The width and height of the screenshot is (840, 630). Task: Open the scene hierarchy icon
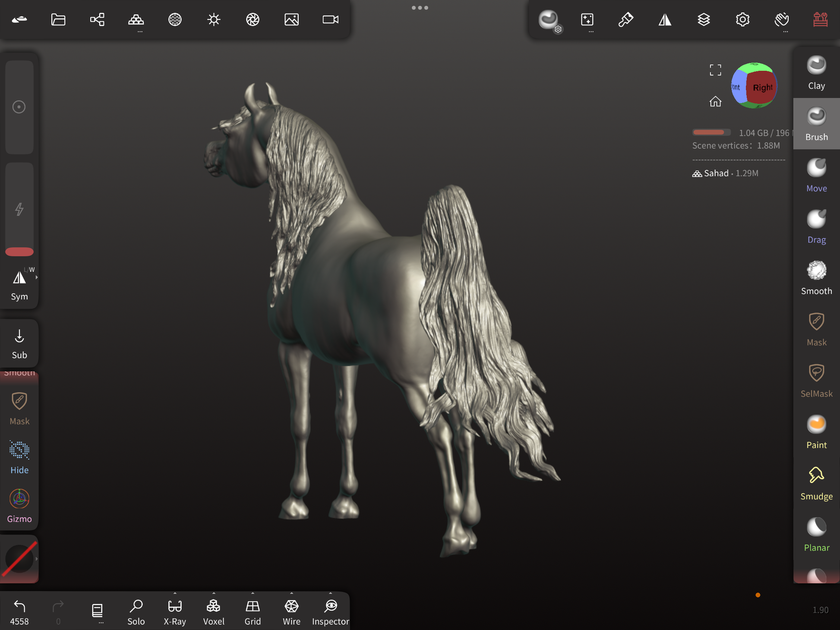click(97, 19)
